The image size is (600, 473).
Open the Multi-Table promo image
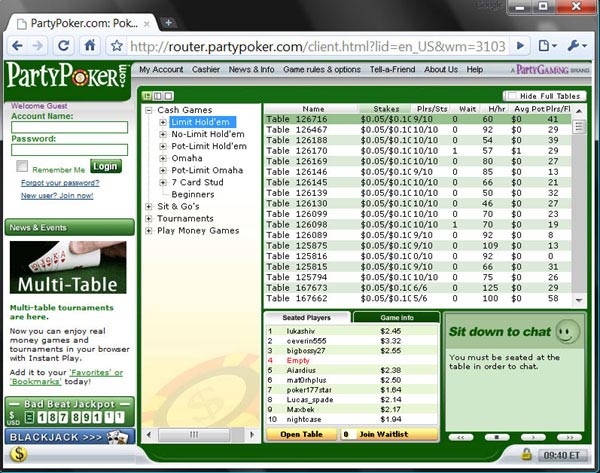68,267
